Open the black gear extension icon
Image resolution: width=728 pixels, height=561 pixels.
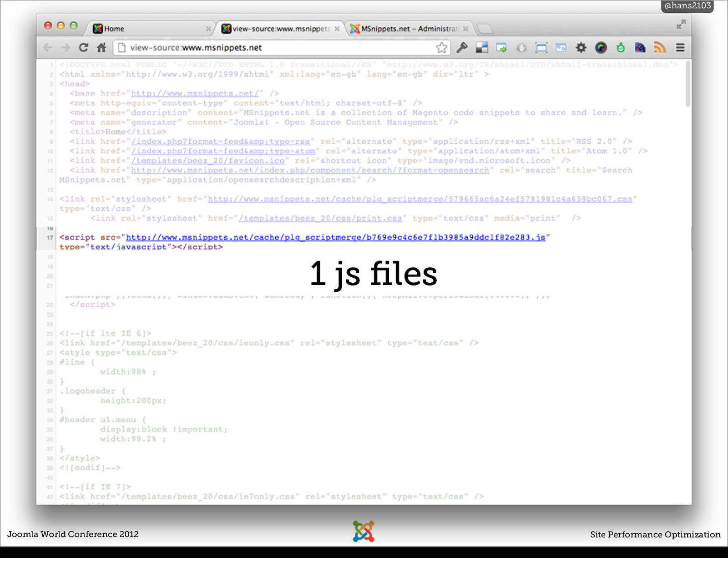click(581, 47)
